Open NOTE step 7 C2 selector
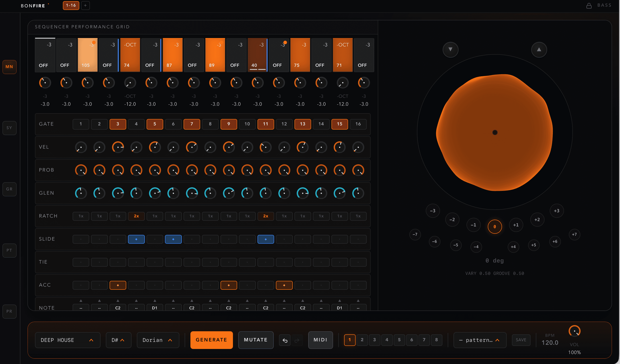Viewport: 620px width, 364px height. [192, 308]
